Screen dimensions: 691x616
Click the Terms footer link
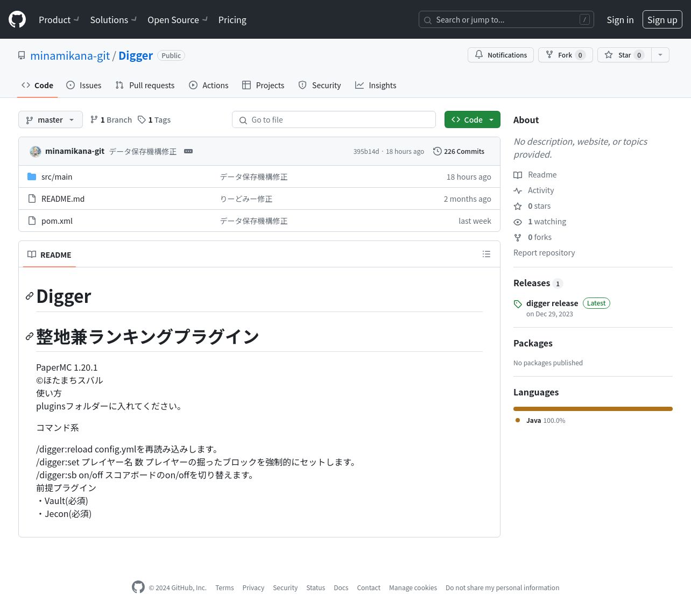coord(224,587)
